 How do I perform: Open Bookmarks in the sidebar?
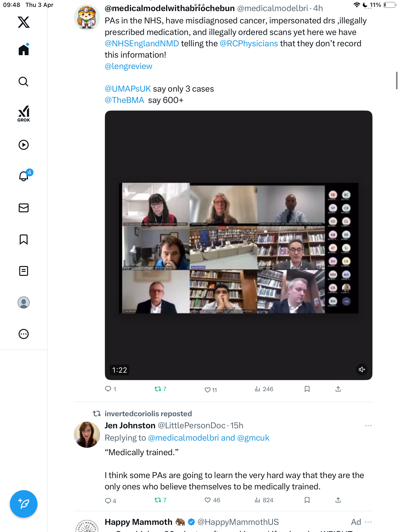(24, 239)
